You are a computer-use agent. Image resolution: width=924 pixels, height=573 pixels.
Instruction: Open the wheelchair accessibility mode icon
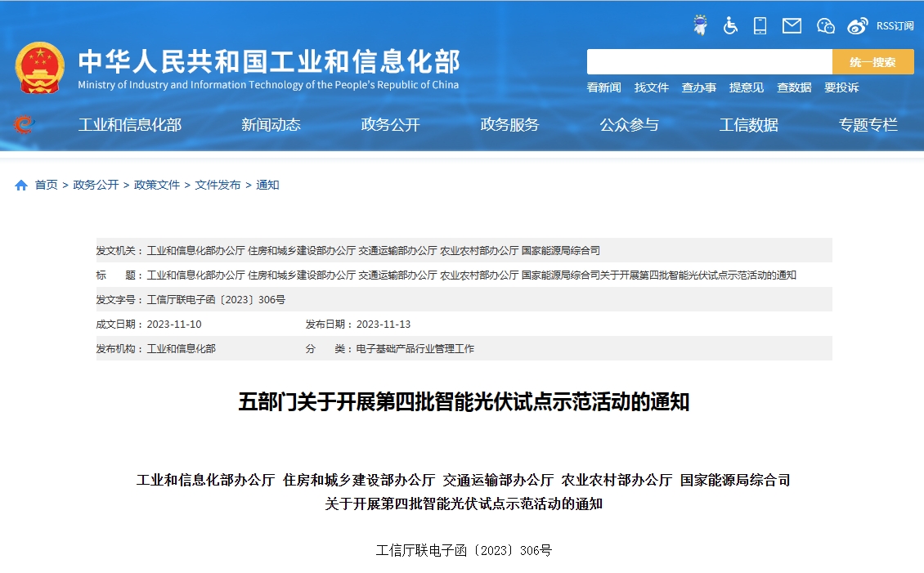(x=730, y=26)
